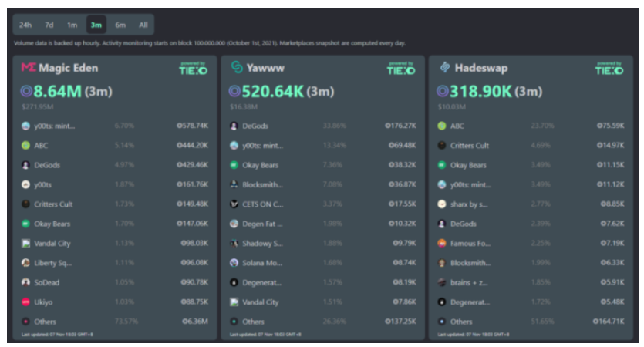Click the 578.74K volume value

point(192,126)
